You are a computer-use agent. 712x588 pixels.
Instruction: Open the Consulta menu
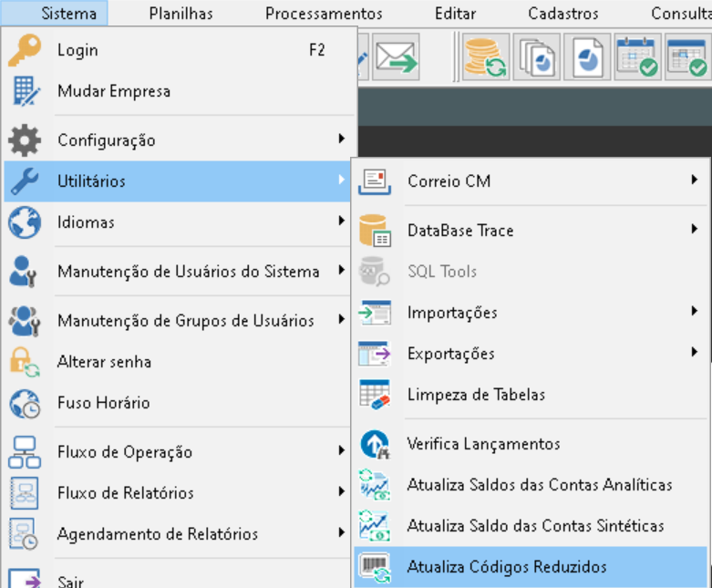coord(681,13)
